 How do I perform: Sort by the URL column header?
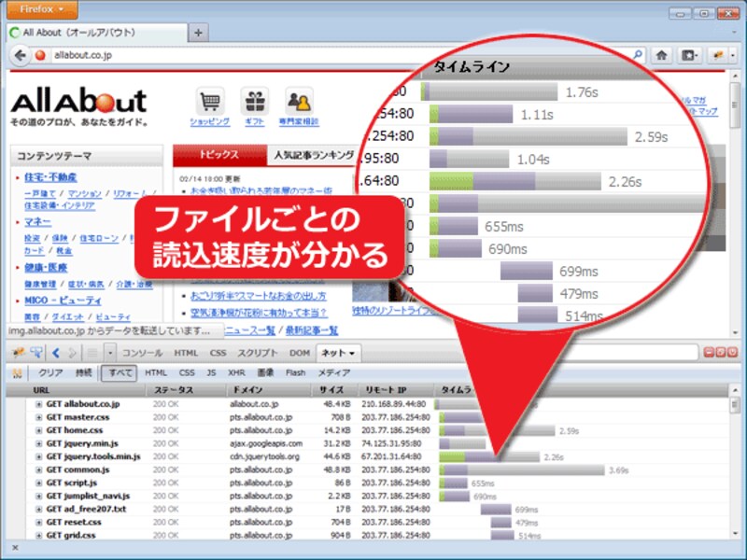click(x=77, y=390)
